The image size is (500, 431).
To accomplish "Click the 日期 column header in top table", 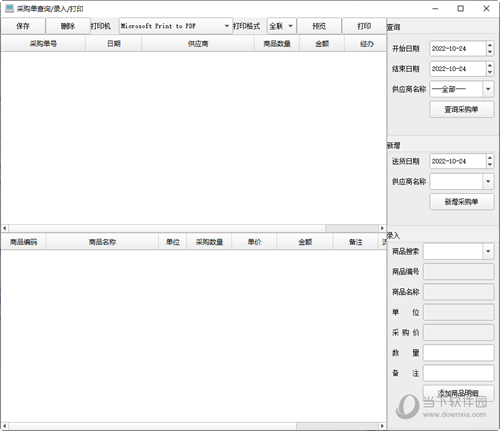I will pyautogui.click(x=114, y=44).
